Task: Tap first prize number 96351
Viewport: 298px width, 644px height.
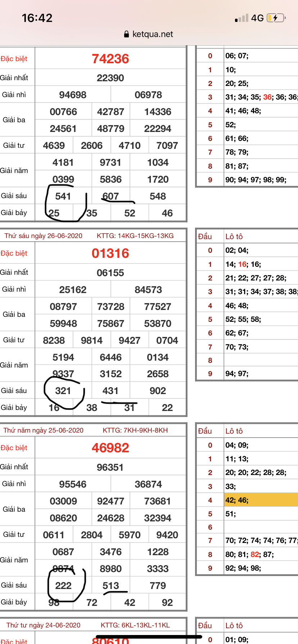Action: click(x=110, y=467)
